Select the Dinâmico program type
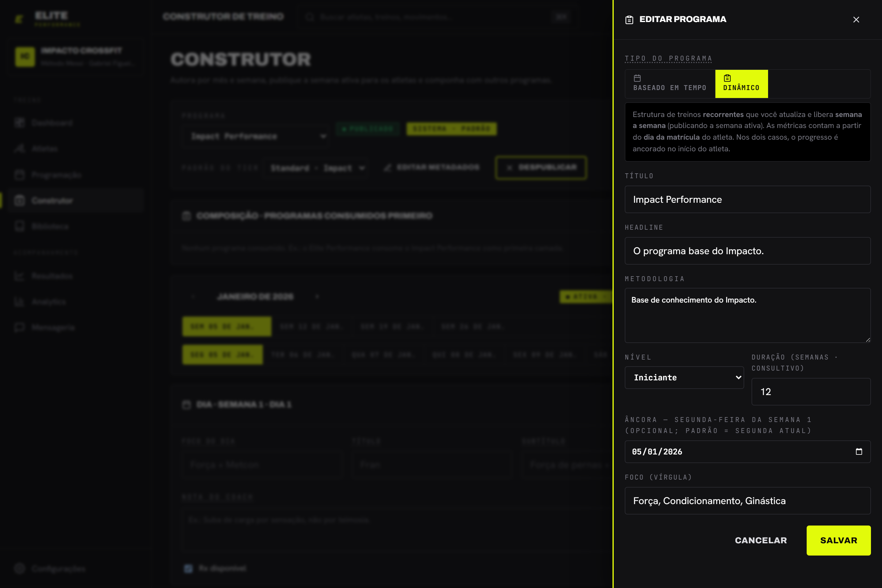This screenshot has height=588, width=882. 741,84
